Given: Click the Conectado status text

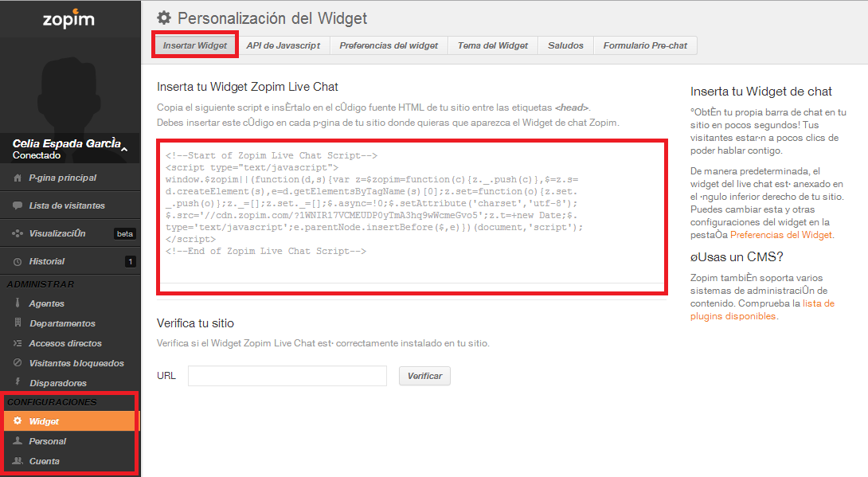Looking at the screenshot, I should coord(37,155).
